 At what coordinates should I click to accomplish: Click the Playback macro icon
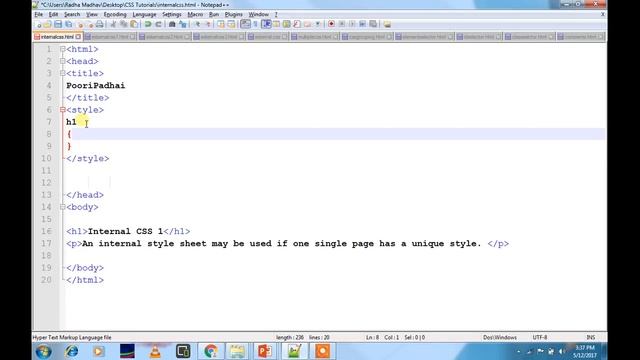(x=352, y=24)
